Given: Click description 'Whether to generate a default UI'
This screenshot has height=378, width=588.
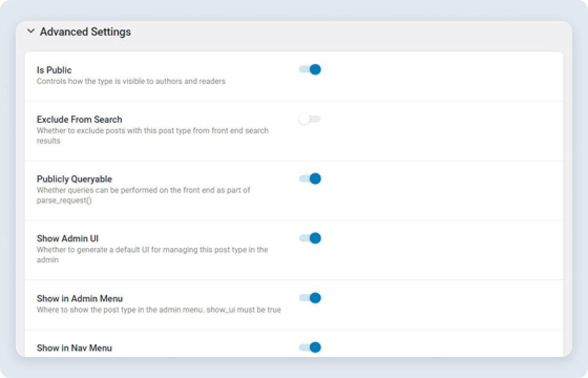Looking at the screenshot, I should pyautogui.click(x=152, y=255).
